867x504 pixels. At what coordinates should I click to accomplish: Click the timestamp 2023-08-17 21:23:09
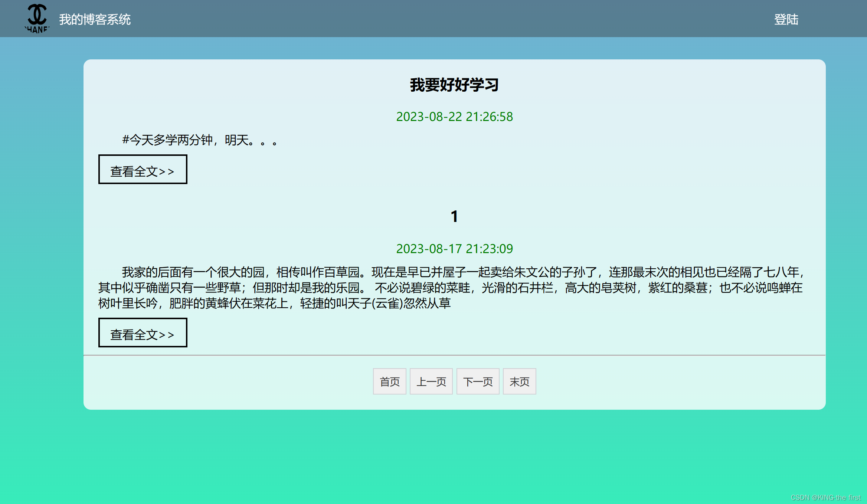coord(455,249)
